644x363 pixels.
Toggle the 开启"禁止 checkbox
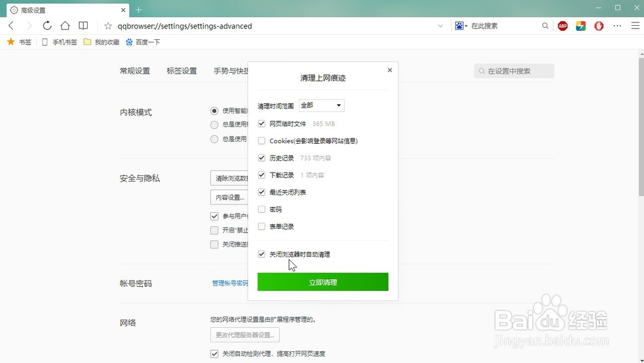[x=214, y=230]
